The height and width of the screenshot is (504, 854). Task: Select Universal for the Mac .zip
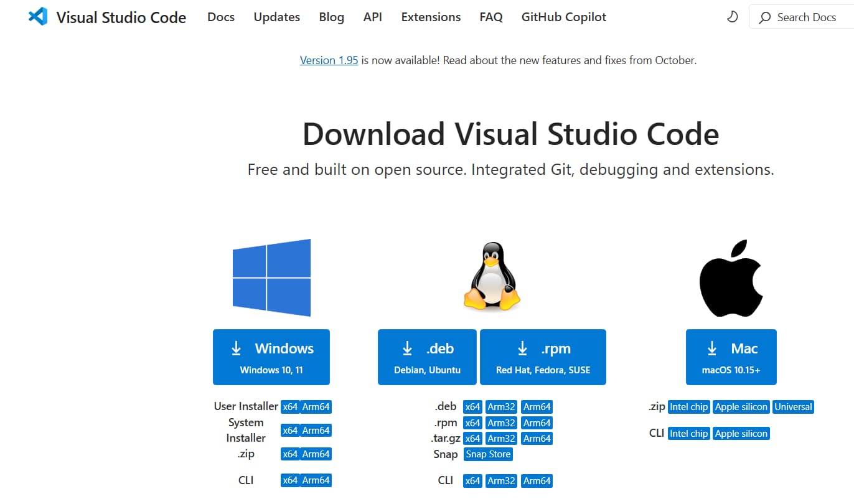pyautogui.click(x=794, y=407)
